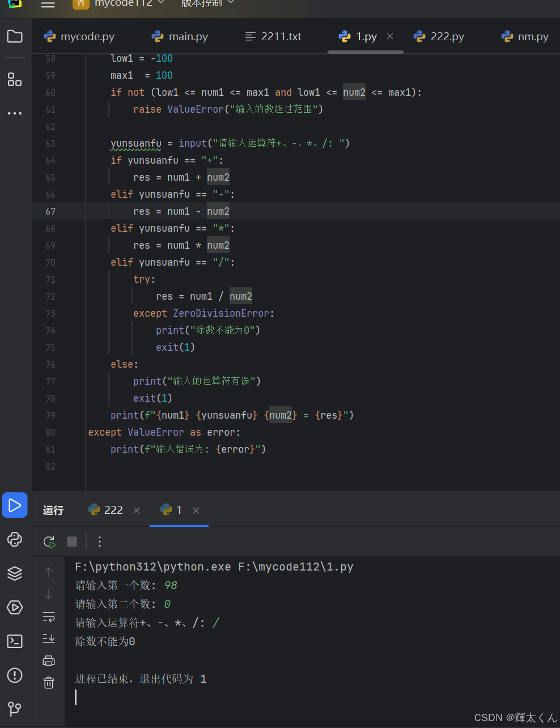Show more tool windows via ellipsis button
Screen dimensions: 560x728
coord(15,113)
